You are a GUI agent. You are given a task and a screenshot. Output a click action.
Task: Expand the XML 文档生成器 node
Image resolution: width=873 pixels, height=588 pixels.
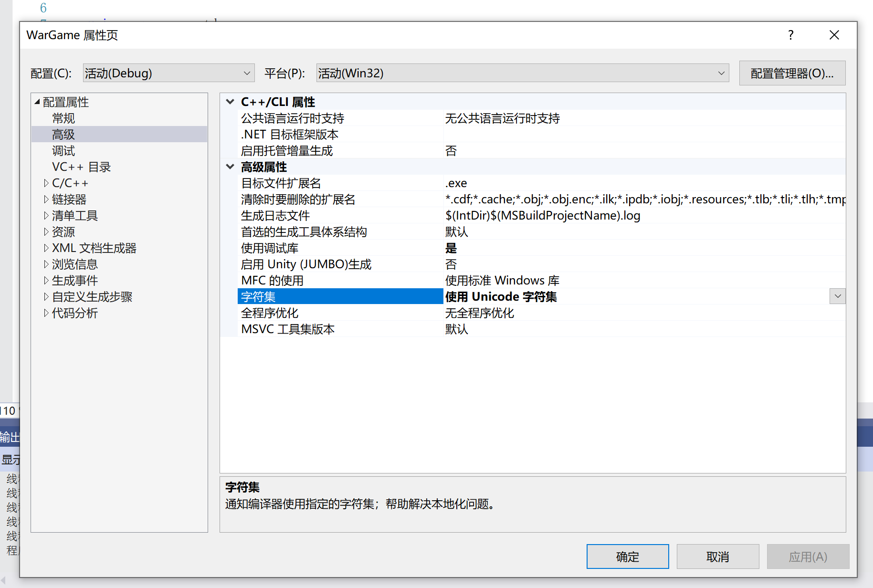coord(46,248)
